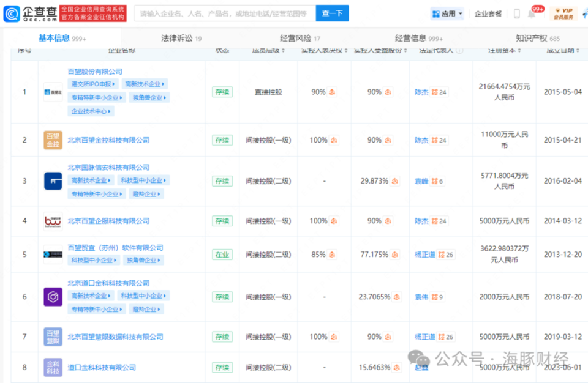Open the VIP 会员服务 panel
The height and width of the screenshot is (383, 588).
point(563,13)
